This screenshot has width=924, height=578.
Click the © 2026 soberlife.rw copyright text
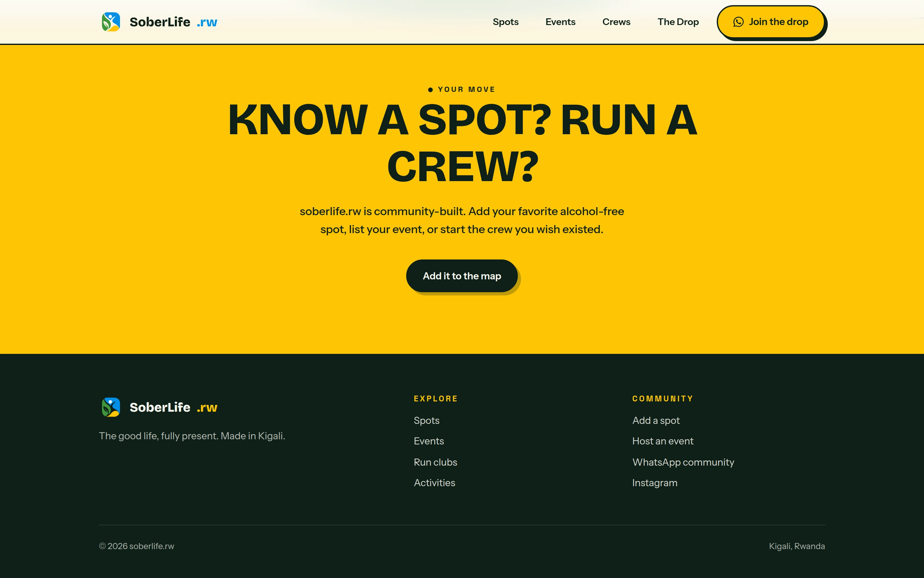coord(136,546)
